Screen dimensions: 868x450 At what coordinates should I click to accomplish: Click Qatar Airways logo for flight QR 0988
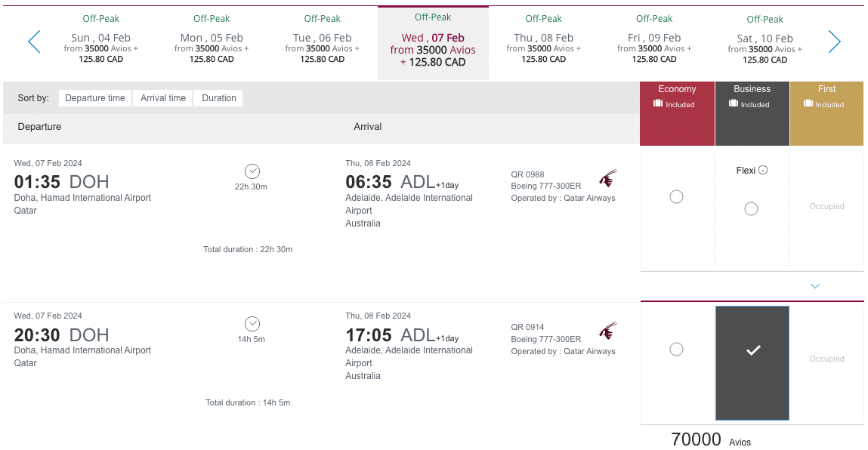click(x=607, y=179)
